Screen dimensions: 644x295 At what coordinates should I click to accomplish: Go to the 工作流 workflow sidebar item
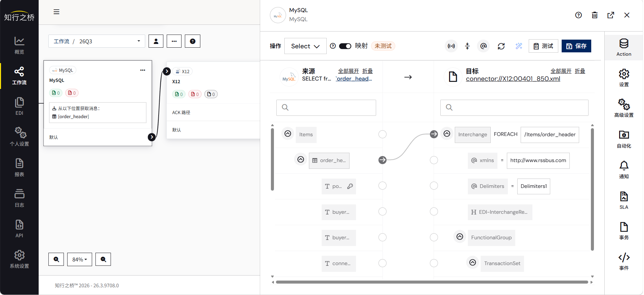[x=19, y=76]
